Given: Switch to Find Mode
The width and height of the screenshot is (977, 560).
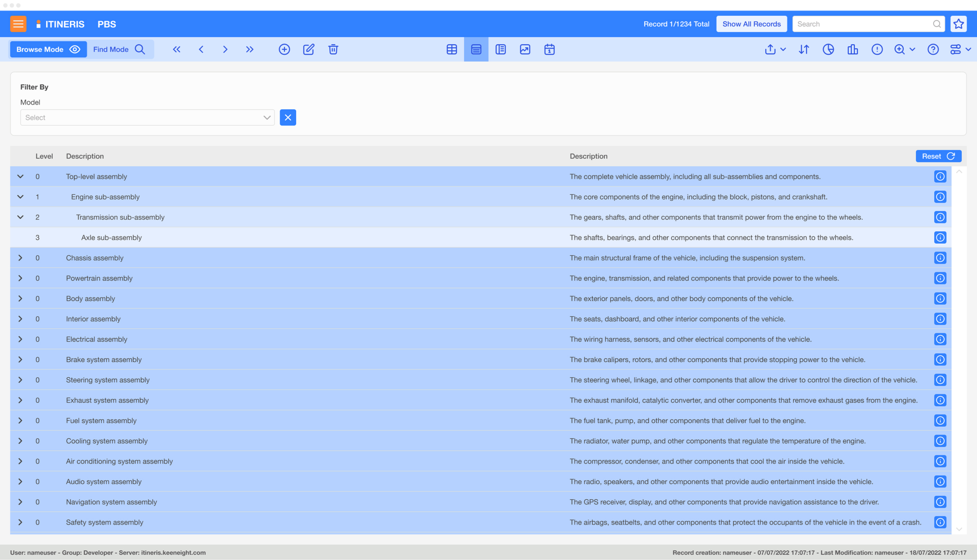Looking at the screenshot, I should point(119,49).
